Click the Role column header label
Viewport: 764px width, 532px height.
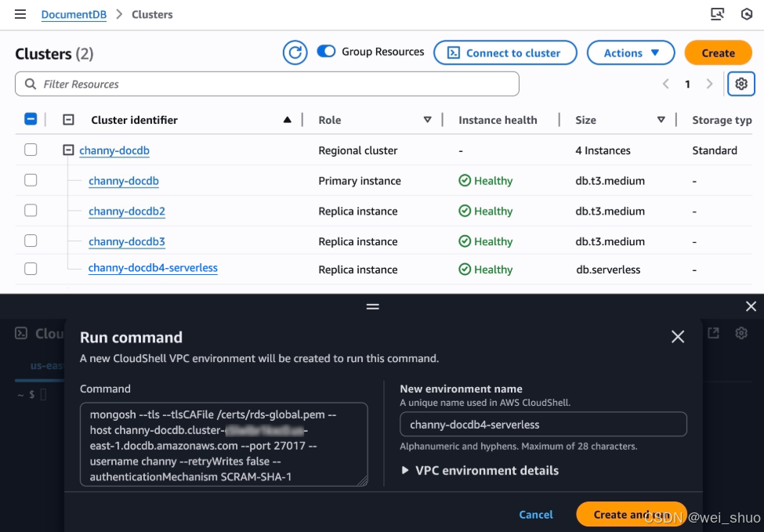[x=329, y=120]
